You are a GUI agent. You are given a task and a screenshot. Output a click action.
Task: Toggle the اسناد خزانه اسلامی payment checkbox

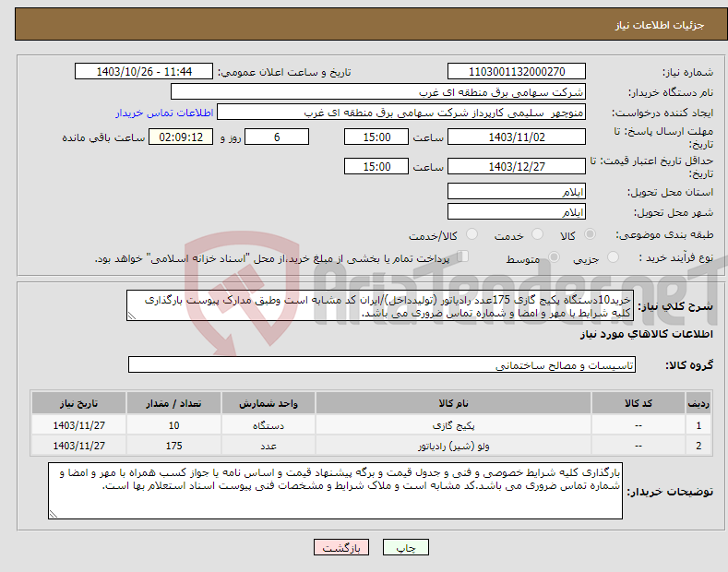point(462,256)
